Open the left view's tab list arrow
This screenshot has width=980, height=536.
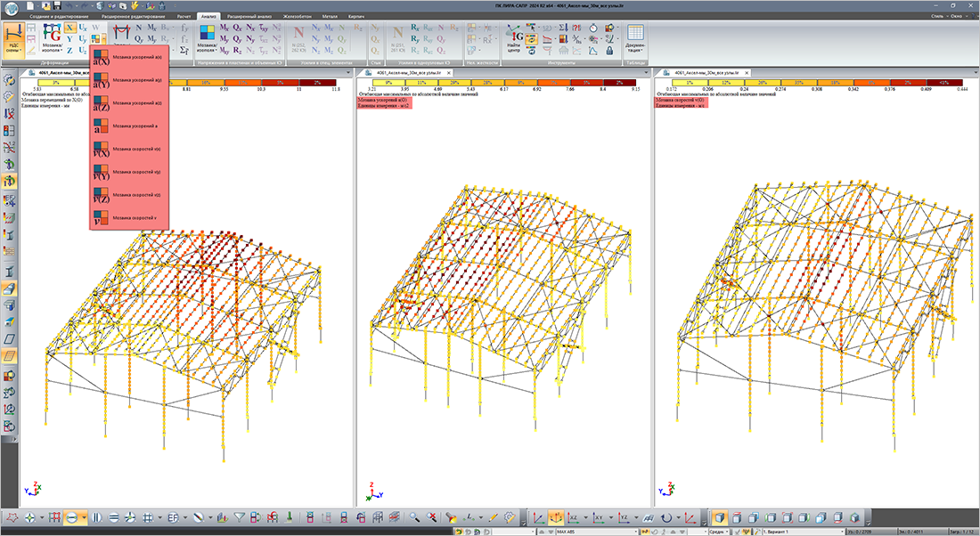click(348, 72)
